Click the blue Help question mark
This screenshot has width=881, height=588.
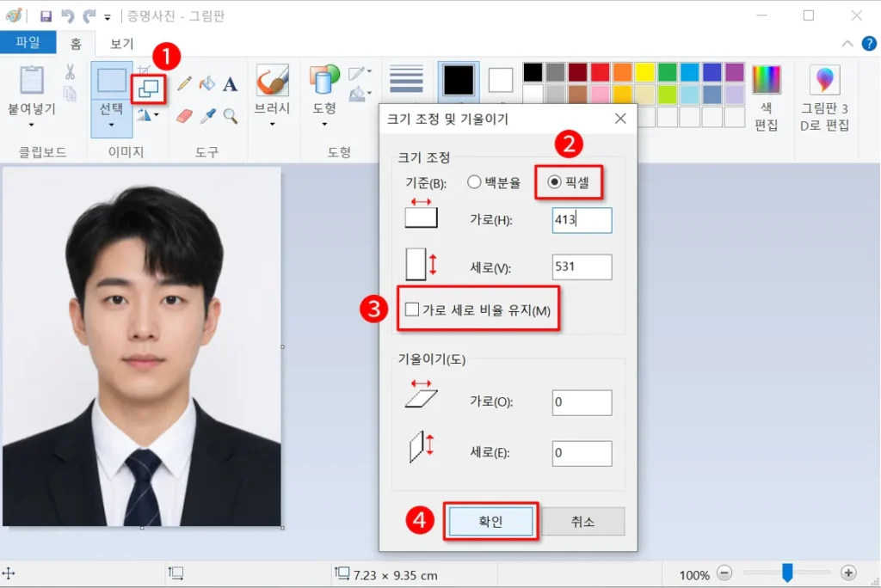pyautogui.click(x=869, y=43)
